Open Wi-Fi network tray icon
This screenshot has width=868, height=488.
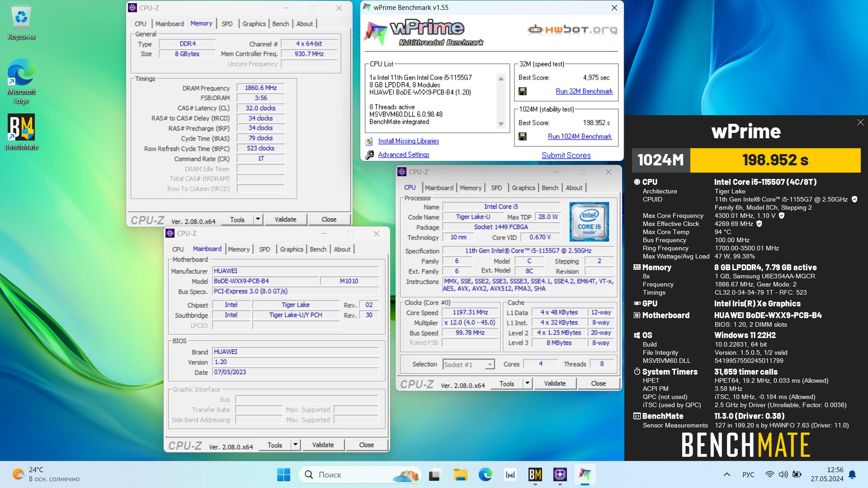[769, 474]
